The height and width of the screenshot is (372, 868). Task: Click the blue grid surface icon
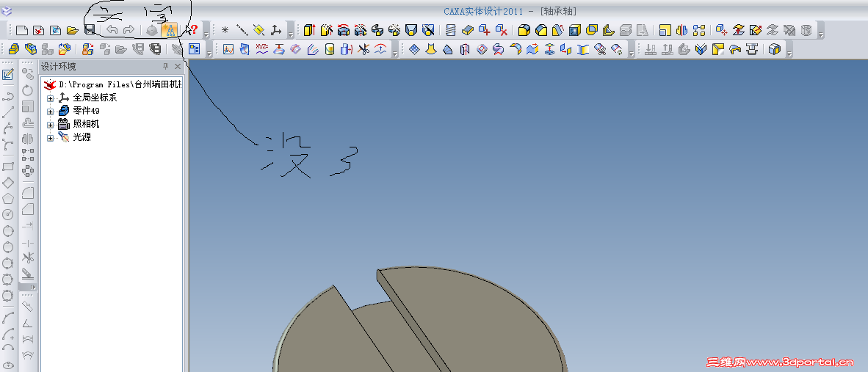pos(414,49)
